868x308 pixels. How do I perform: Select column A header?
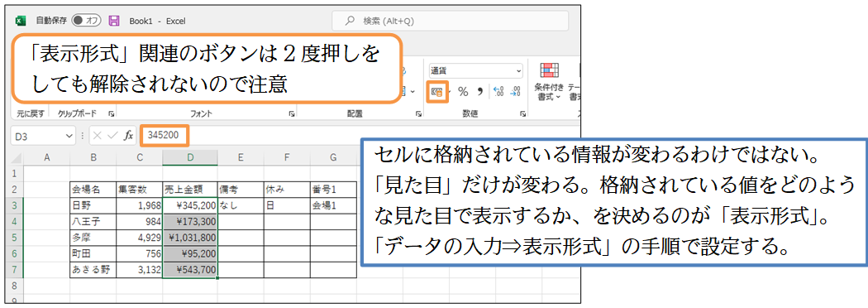tap(47, 158)
